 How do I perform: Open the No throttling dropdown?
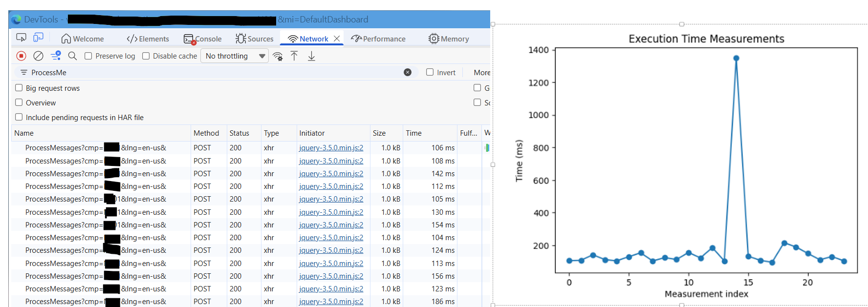[235, 56]
